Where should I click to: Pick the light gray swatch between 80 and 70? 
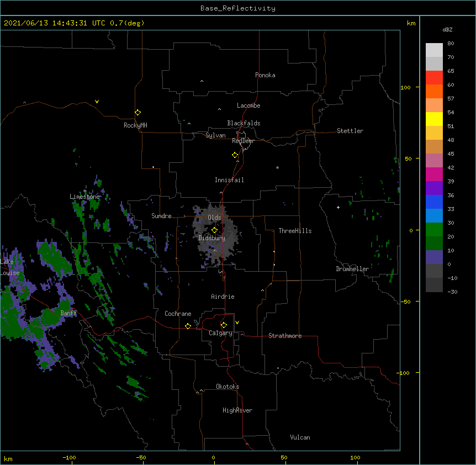pos(434,50)
